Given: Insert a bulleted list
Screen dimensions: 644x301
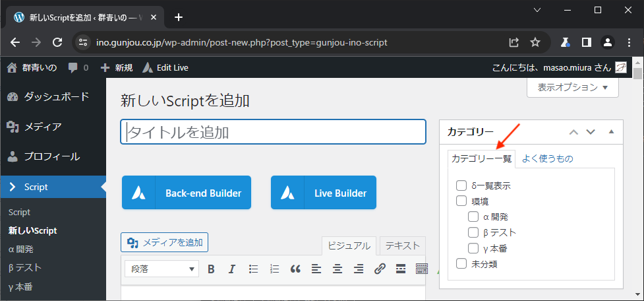Looking at the screenshot, I should (253, 269).
